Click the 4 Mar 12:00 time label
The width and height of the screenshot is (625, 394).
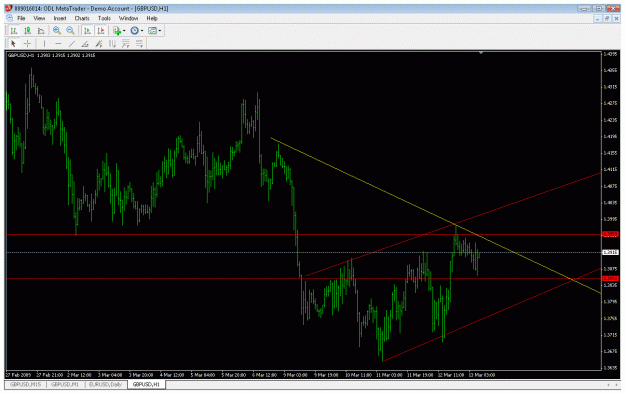172,375
